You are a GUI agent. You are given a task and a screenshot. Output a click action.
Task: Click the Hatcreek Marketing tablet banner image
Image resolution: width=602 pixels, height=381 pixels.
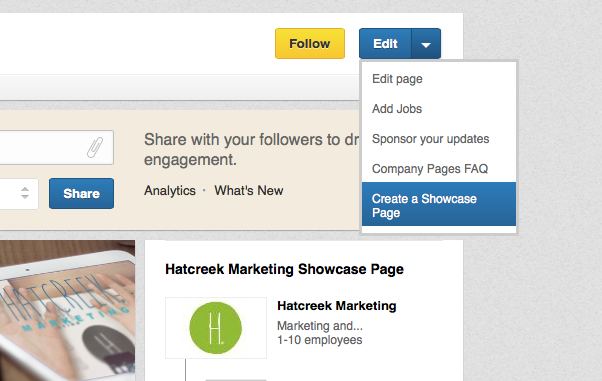coord(67,310)
